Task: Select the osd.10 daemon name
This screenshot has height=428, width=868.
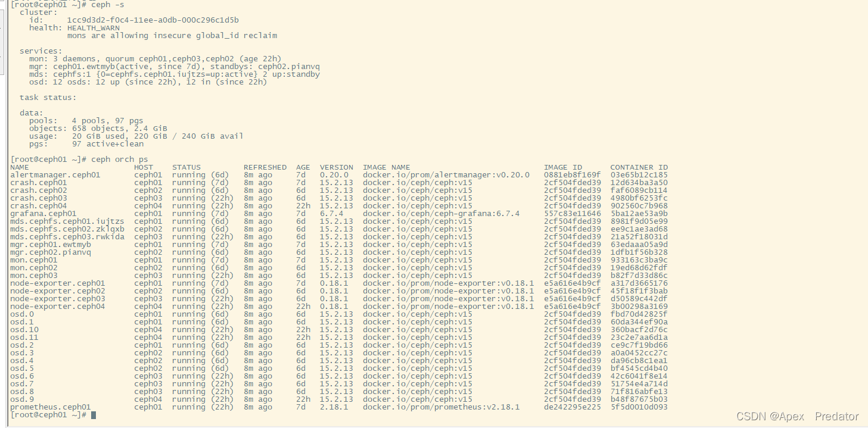Action: 24,330
